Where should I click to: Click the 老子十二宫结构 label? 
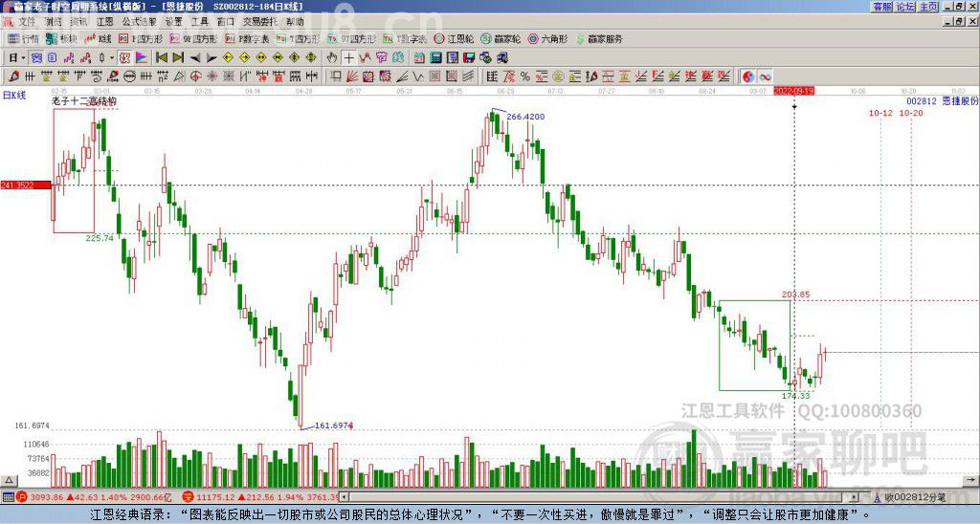click(84, 101)
